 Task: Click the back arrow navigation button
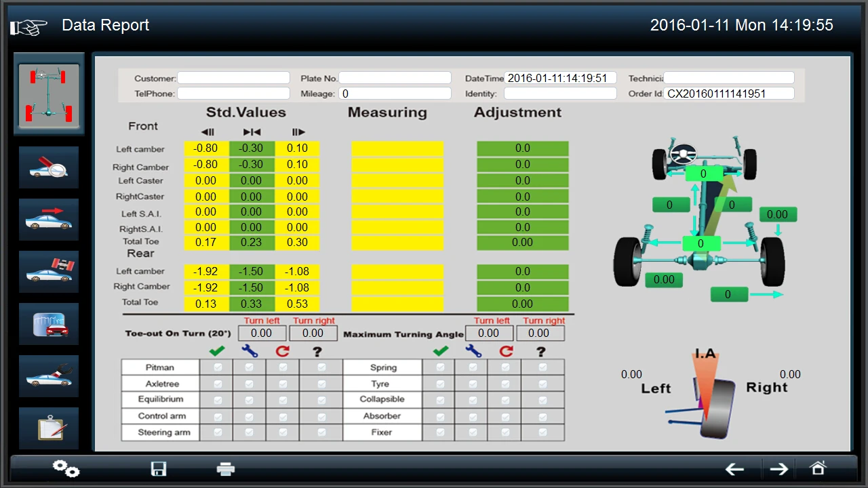(x=734, y=468)
